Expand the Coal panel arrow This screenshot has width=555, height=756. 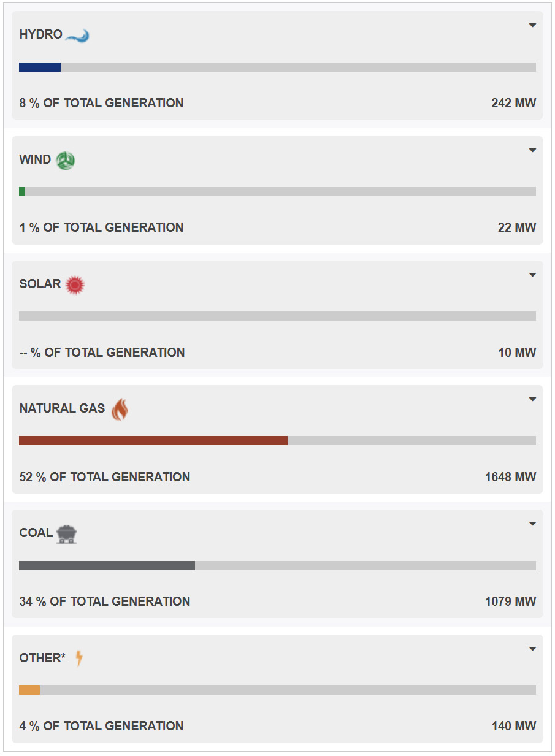pos(532,524)
